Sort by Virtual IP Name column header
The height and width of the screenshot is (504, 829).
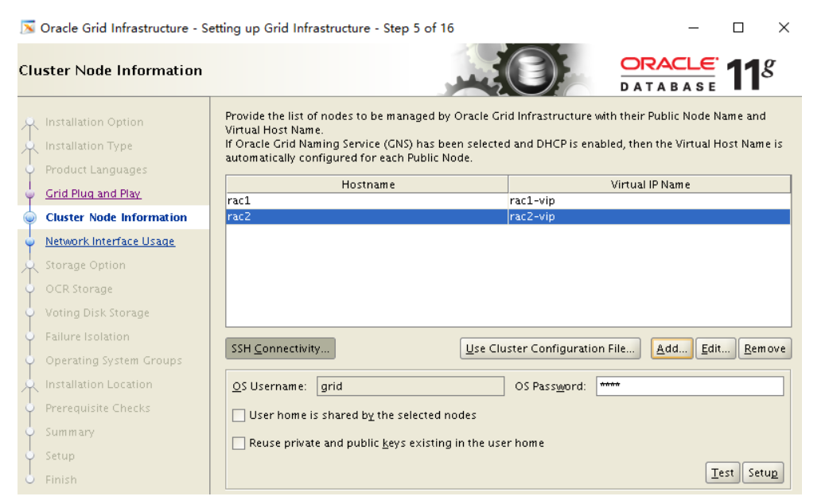coord(650,184)
